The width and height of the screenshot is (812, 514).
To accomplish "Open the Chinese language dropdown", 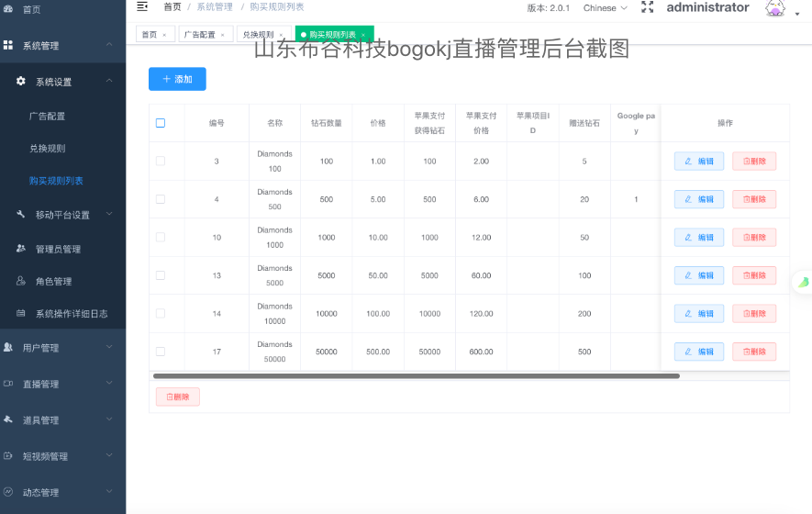I will [x=605, y=7].
